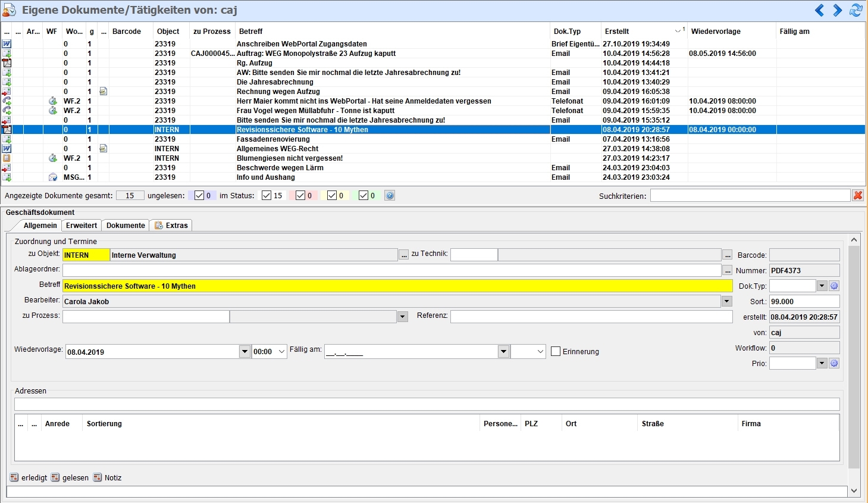The height and width of the screenshot is (503, 868).
Task: Enable the Erinnerung checkbox
Action: tap(556, 352)
